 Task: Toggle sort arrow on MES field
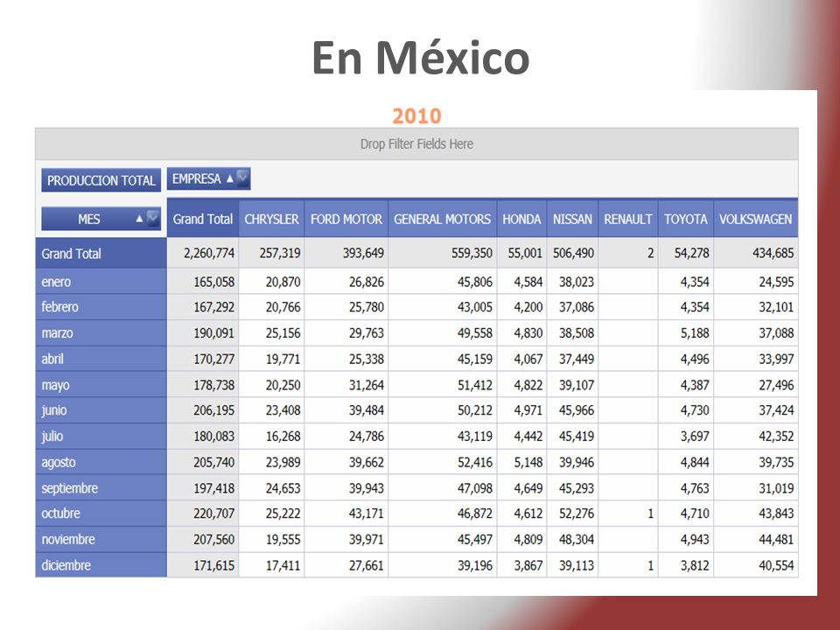[139, 219]
